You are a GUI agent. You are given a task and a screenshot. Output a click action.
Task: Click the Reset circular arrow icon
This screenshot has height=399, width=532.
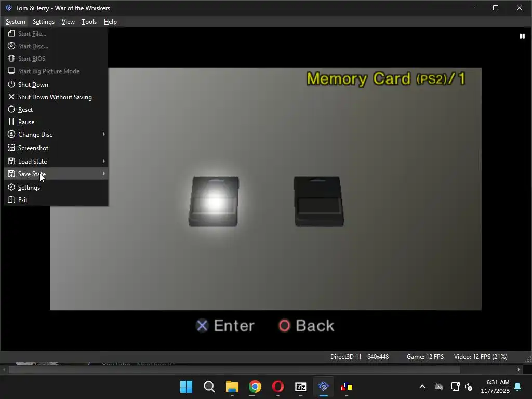pyautogui.click(x=11, y=109)
